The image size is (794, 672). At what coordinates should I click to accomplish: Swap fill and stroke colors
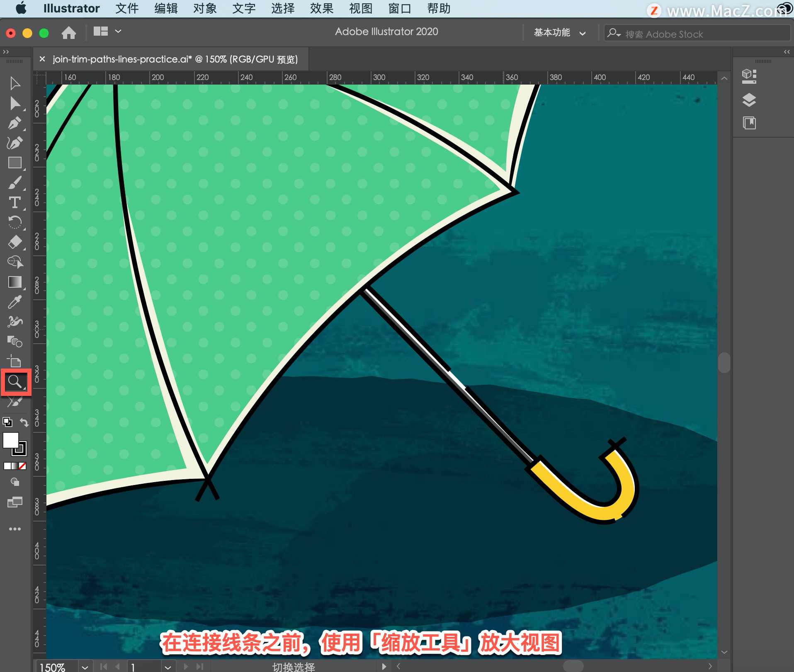coord(24,422)
